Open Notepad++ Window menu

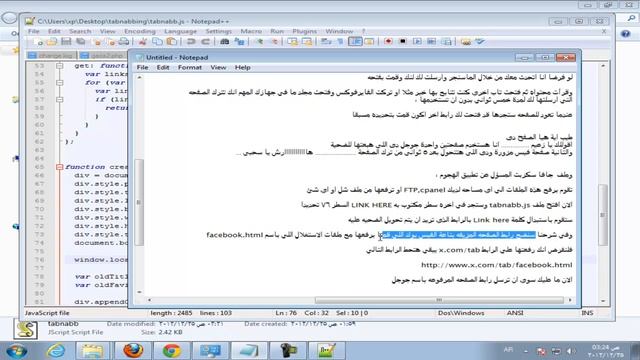[339, 31]
